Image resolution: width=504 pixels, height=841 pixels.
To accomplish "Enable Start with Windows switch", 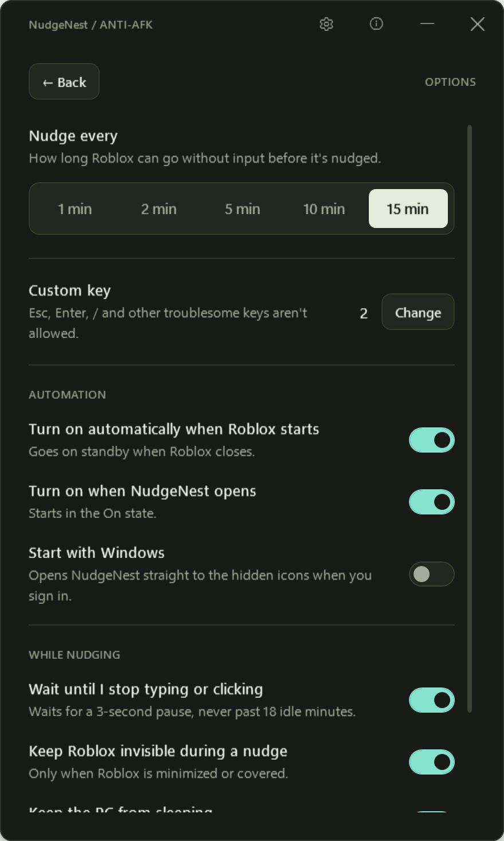I will pos(432,574).
